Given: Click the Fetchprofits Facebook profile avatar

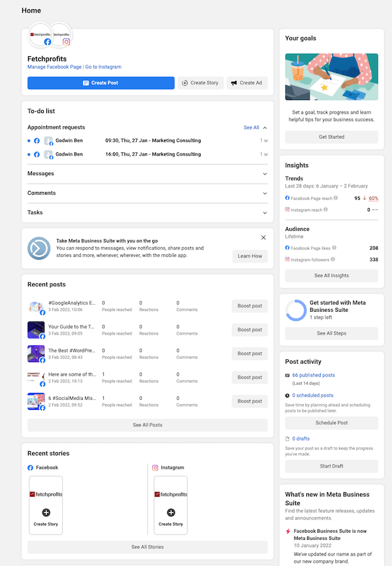Looking at the screenshot, I should [x=41, y=35].
